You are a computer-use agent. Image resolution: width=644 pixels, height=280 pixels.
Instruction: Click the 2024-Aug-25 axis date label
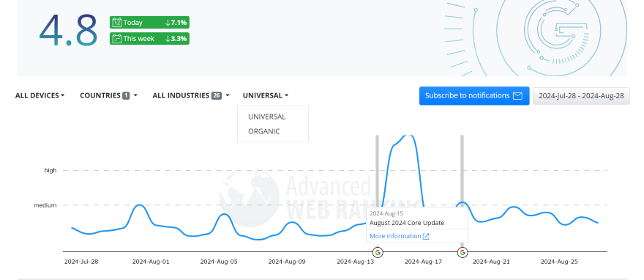(559, 262)
